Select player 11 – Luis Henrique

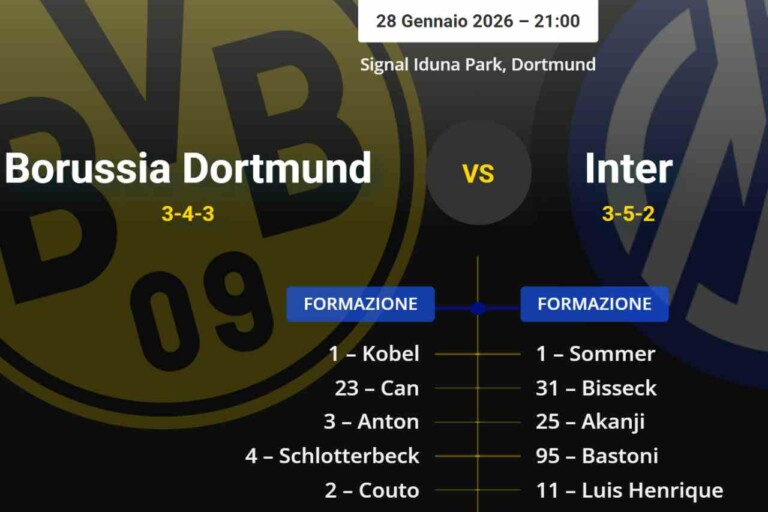click(x=629, y=490)
